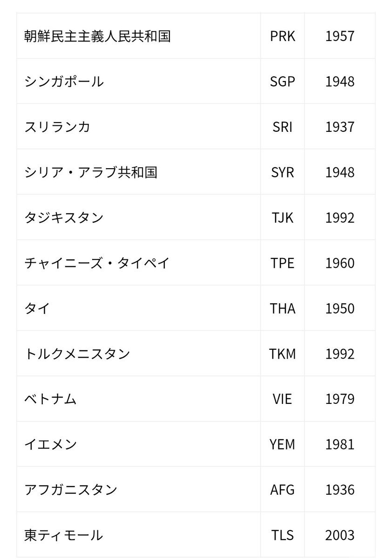Click the トルクメニスタン country name
The width and height of the screenshot is (392, 559).
point(77,354)
